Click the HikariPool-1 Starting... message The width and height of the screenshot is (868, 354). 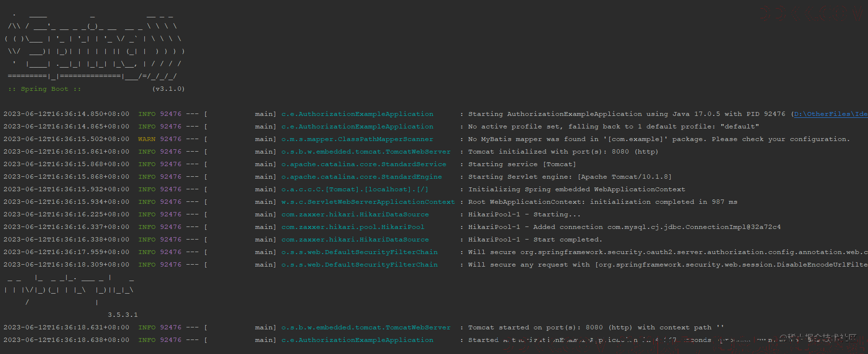[524, 214]
